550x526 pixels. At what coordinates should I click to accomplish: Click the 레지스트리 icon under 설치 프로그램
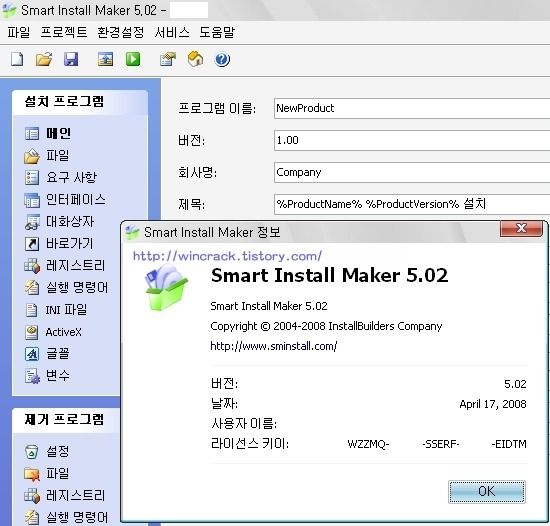[x=32, y=266]
